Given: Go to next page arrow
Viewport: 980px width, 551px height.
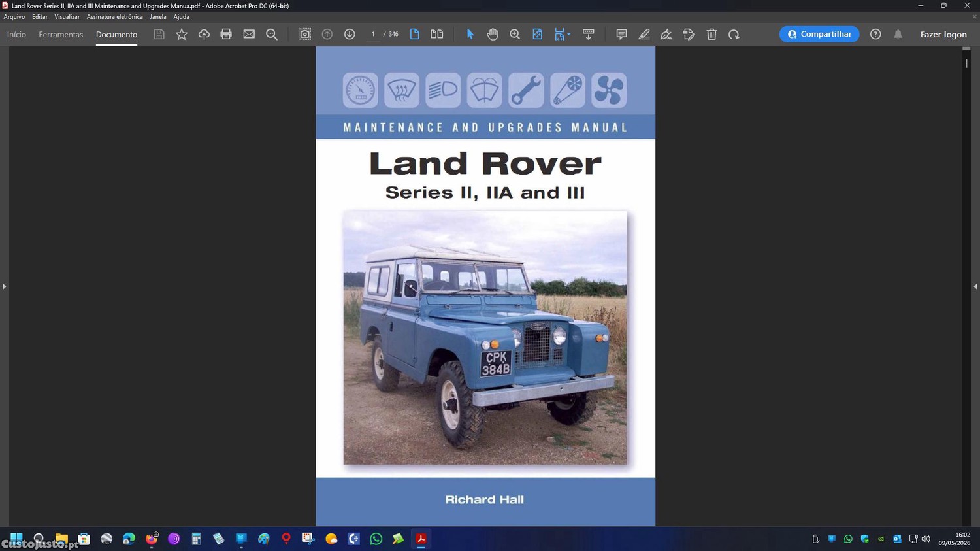Looking at the screenshot, I should 350,34.
